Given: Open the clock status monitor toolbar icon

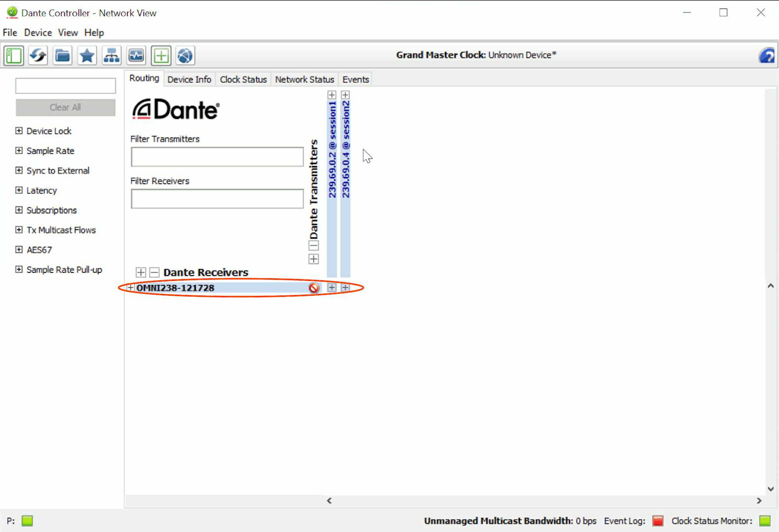Looking at the screenshot, I should 136,56.
